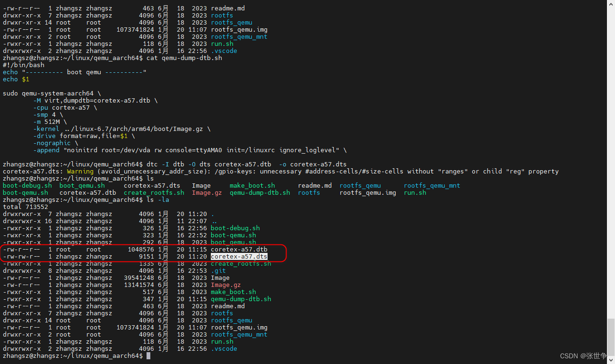
Task: Click the 'sudo qemu-system-aarch64 \' line
Action: click(52, 93)
